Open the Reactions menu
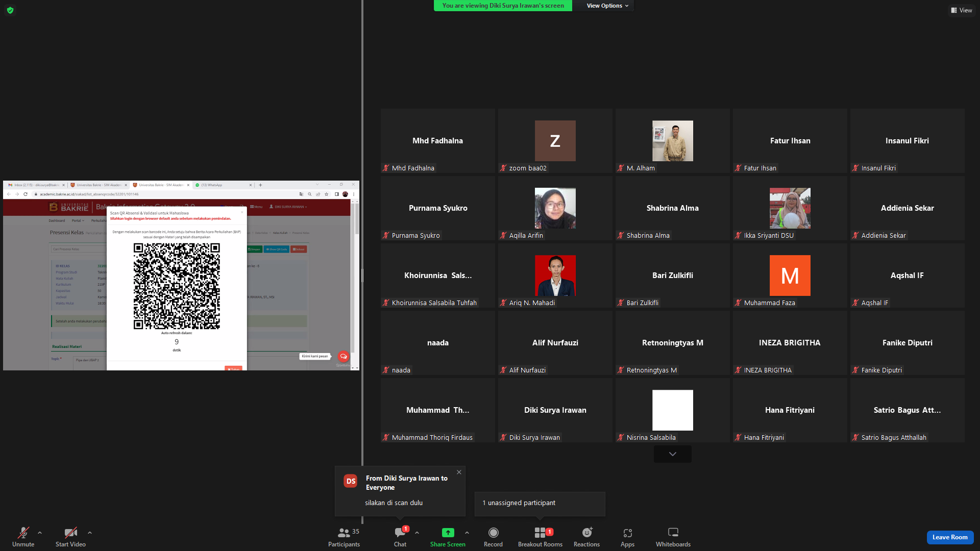Viewport: 980px width, 551px height. [586, 537]
